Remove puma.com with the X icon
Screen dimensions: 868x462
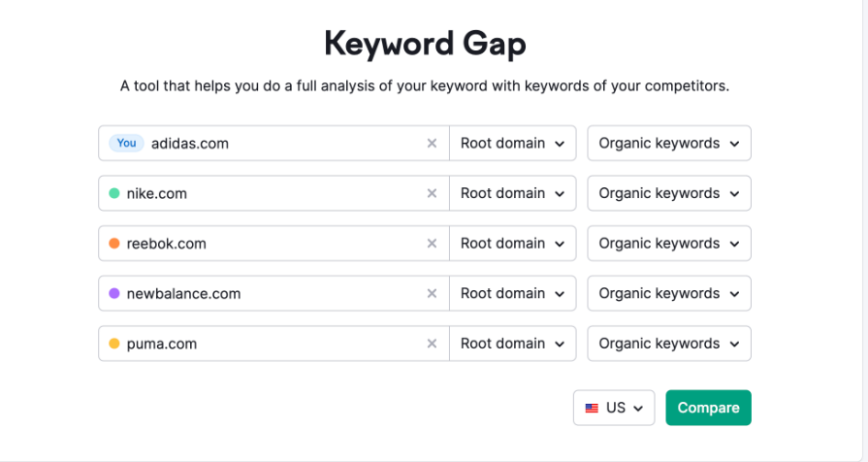tap(432, 344)
